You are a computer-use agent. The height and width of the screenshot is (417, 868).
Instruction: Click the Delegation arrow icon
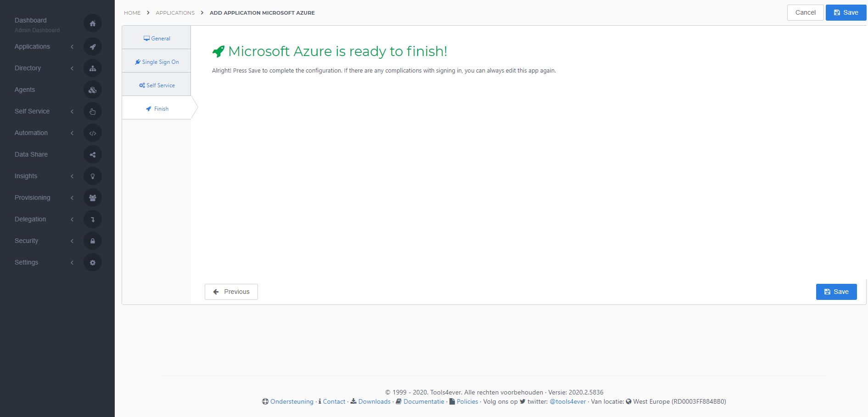[x=93, y=219]
